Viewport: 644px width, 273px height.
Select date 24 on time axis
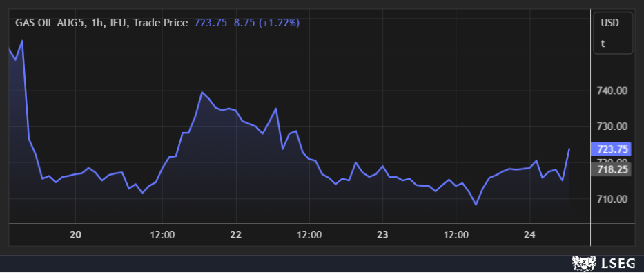[x=530, y=235]
